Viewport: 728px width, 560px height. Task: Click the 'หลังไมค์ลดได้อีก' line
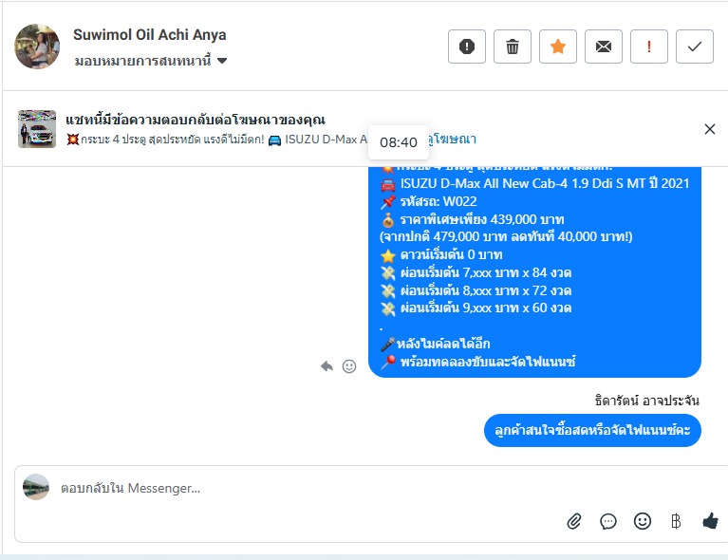click(x=435, y=345)
